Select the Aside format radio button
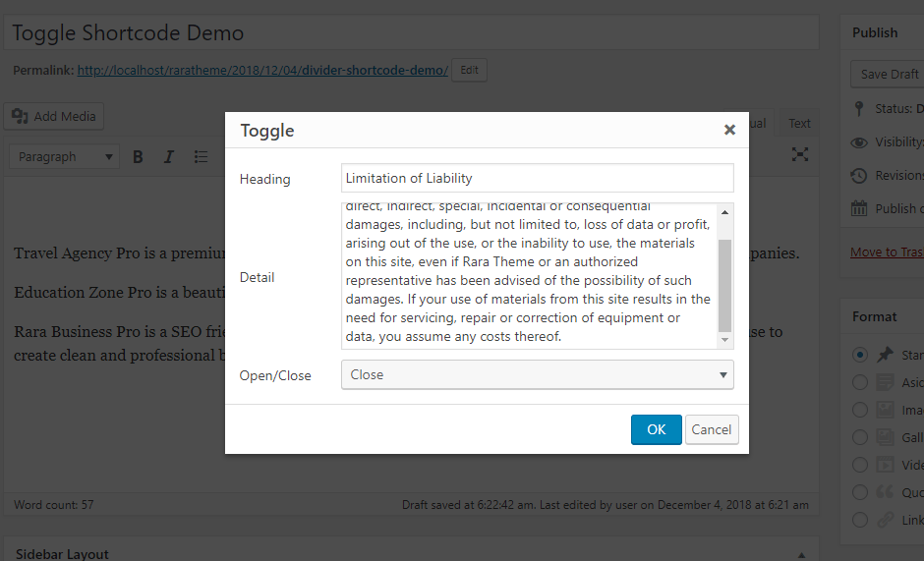The image size is (924, 561). pyautogui.click(x=860, y=382)
